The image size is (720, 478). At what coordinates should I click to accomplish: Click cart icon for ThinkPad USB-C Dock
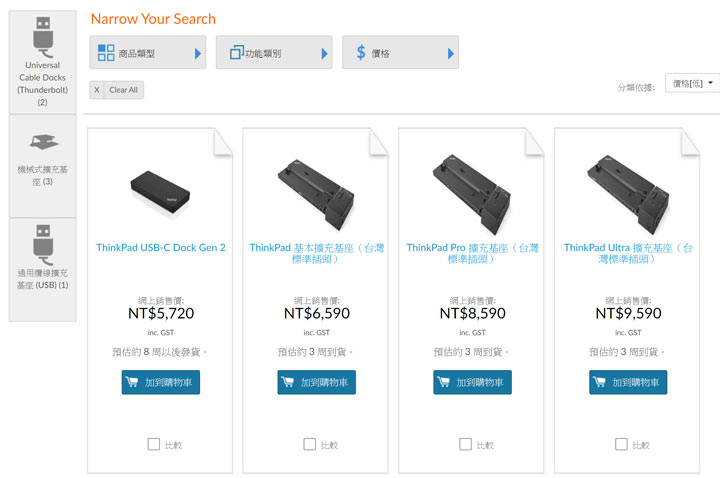pos(133,382)
